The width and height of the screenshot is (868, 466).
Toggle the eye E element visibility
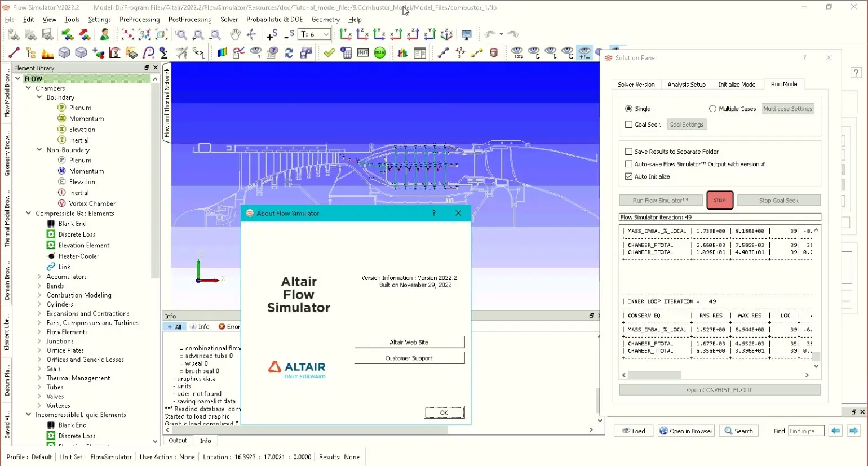[x=534, y=53]
